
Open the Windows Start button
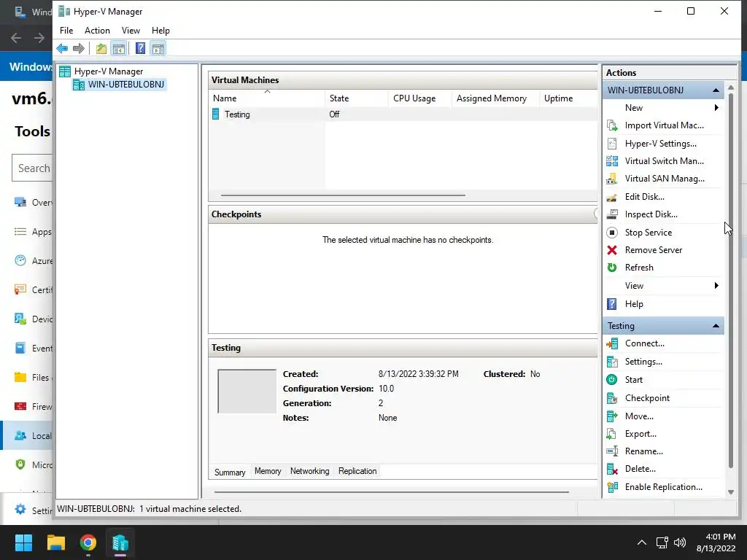[23, 542]
